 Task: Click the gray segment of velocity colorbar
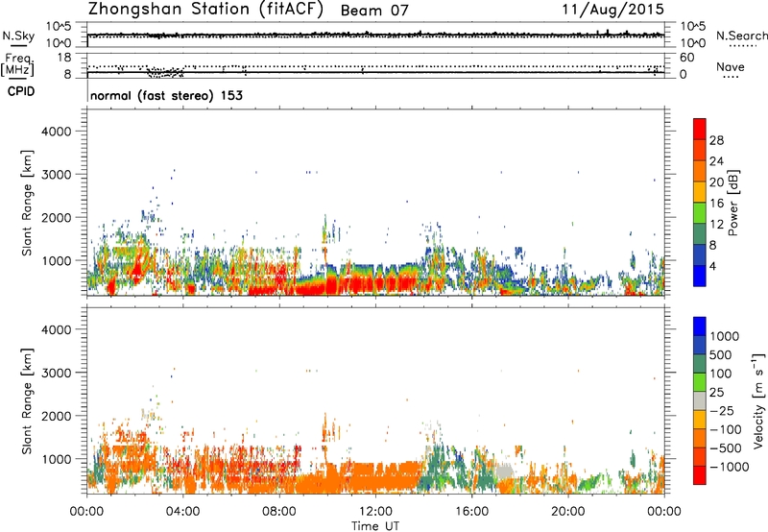click(700, 400)
